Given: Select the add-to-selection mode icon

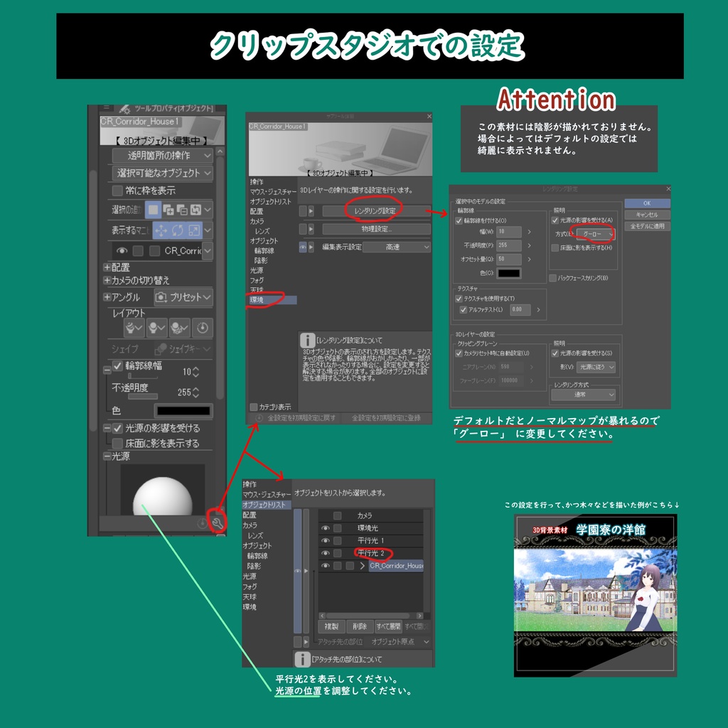Looking at the screenshot, I should (x=171, y=210).
